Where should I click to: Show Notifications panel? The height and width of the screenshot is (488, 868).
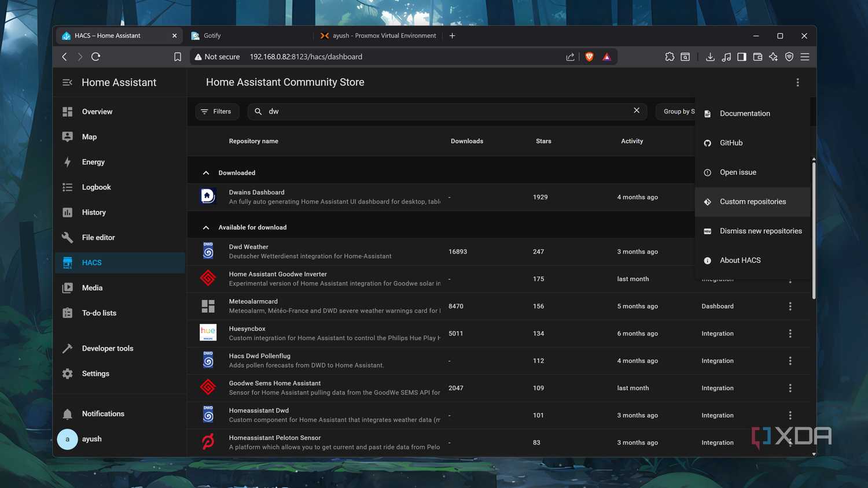tap(120, 414)
